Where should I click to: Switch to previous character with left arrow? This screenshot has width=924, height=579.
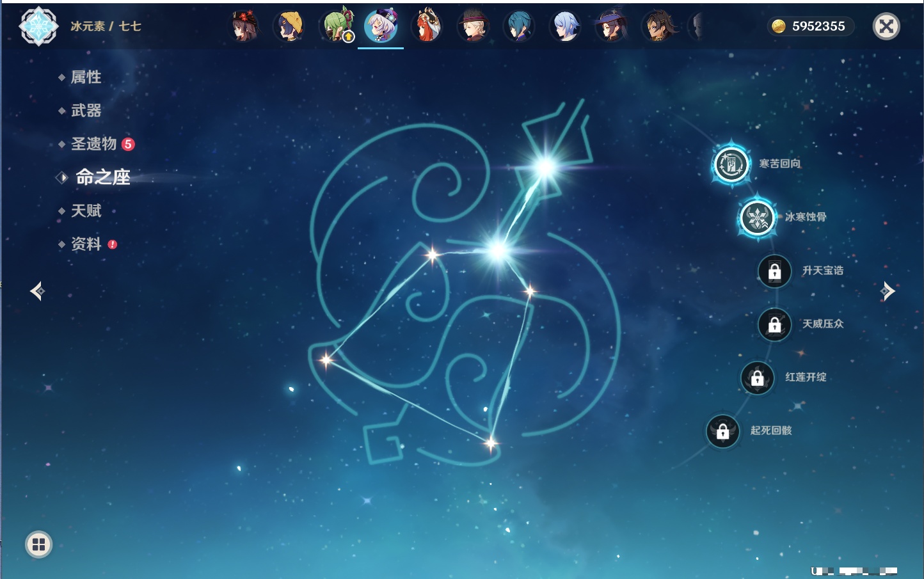point(37,291)
